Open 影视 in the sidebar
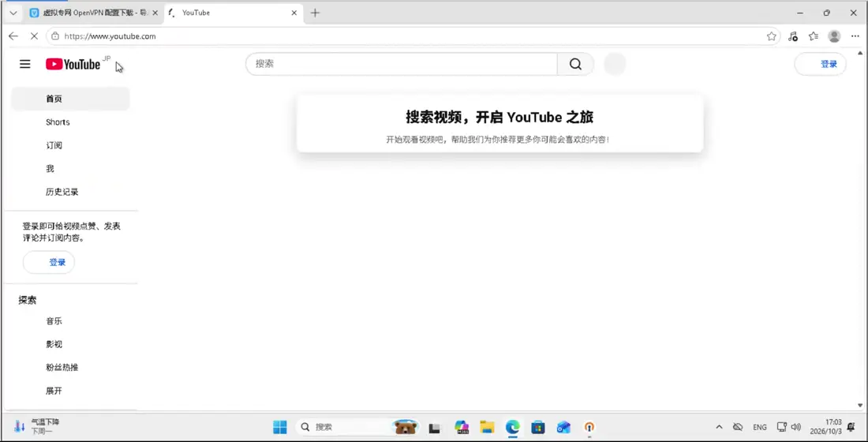 click(x=70, y=344)
